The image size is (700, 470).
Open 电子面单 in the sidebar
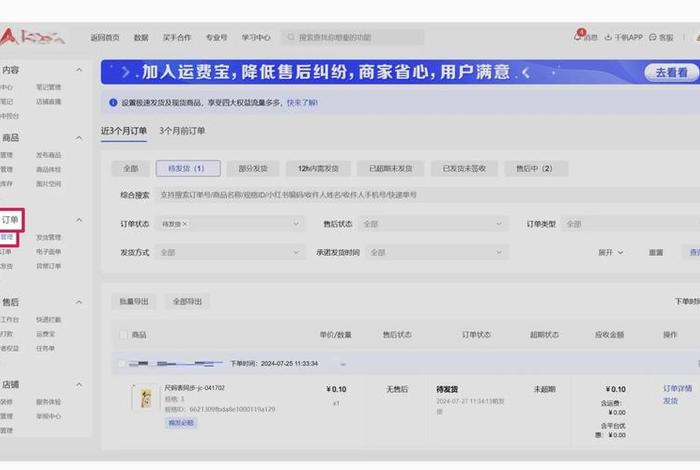click(49, 251)
